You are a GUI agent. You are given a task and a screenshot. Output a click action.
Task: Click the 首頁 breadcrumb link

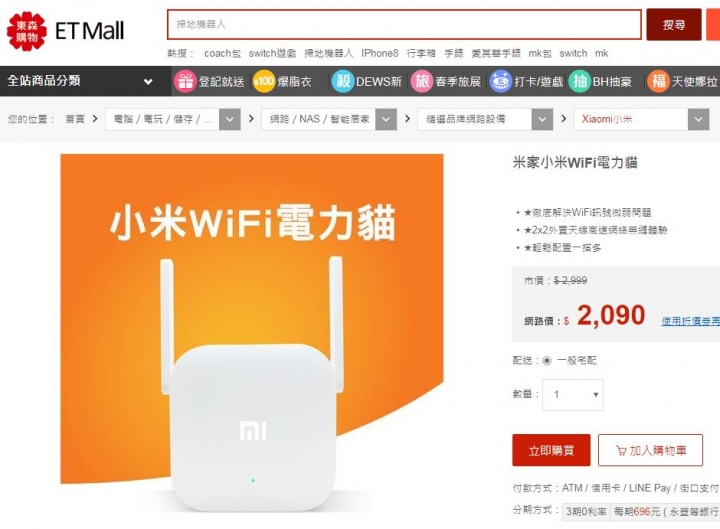coord(75,119)
